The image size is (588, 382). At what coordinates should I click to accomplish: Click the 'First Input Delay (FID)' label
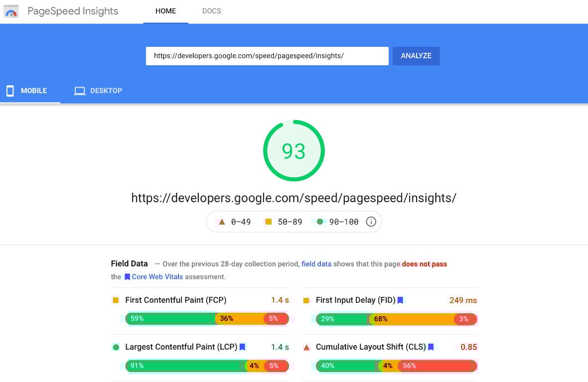(355, 300)
